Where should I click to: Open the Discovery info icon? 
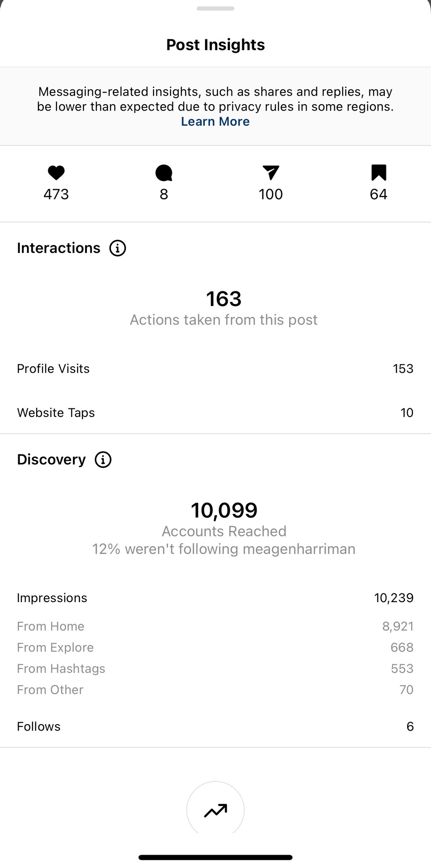coord(103,460)
